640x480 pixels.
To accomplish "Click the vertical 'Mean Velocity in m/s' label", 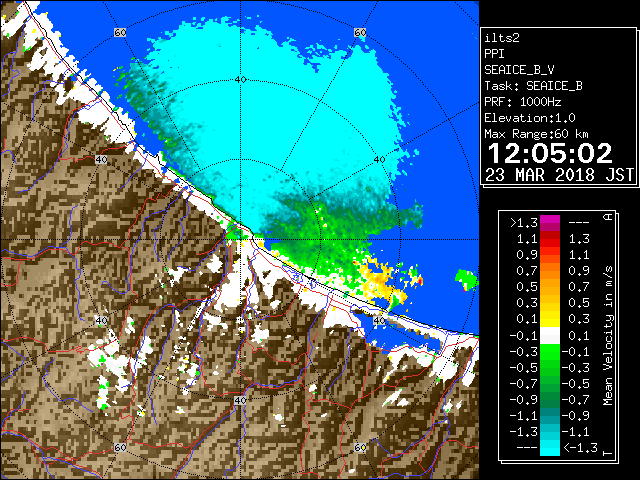I will (x=608, y=336).
